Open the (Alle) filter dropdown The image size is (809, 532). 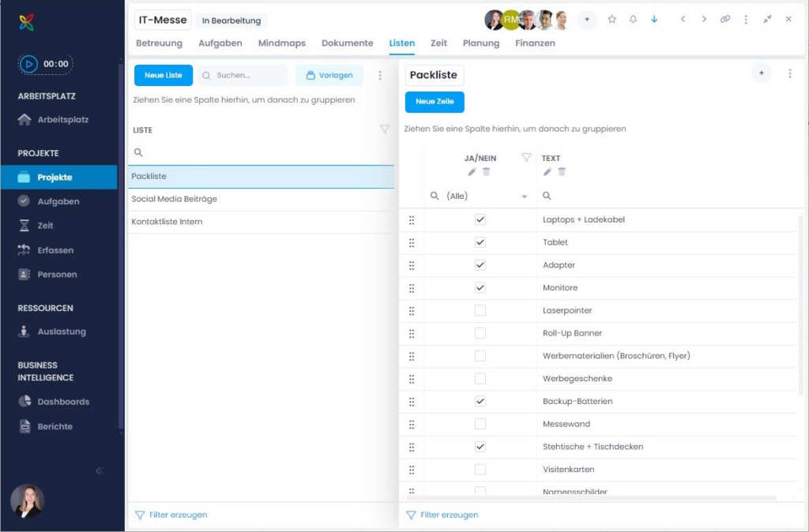(524, 197)
